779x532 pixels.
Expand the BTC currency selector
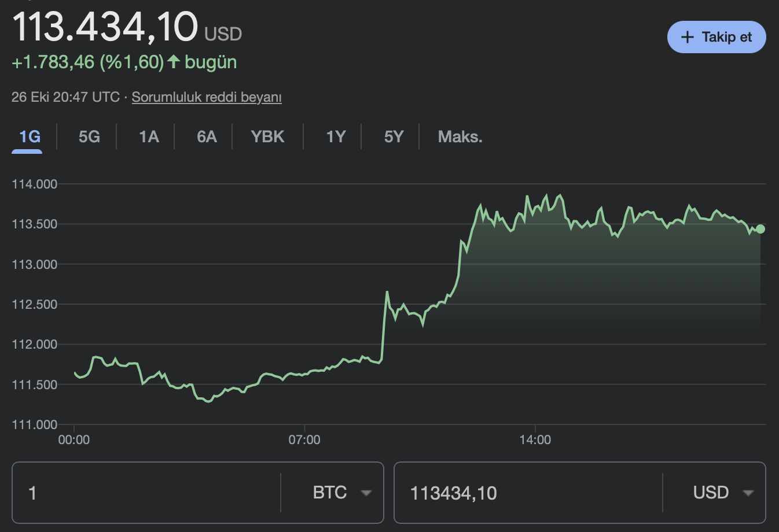click(x=330, y=493)
